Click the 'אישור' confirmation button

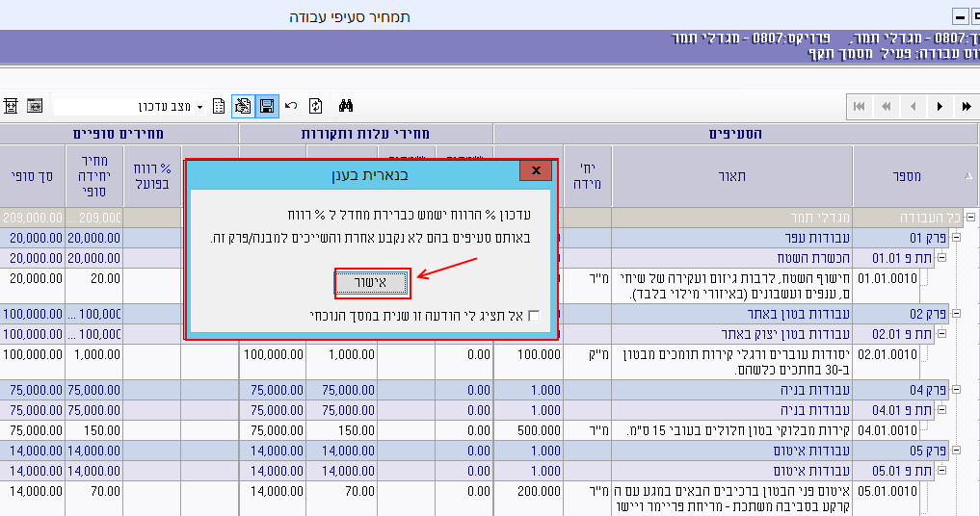click(x=373, y=283)
